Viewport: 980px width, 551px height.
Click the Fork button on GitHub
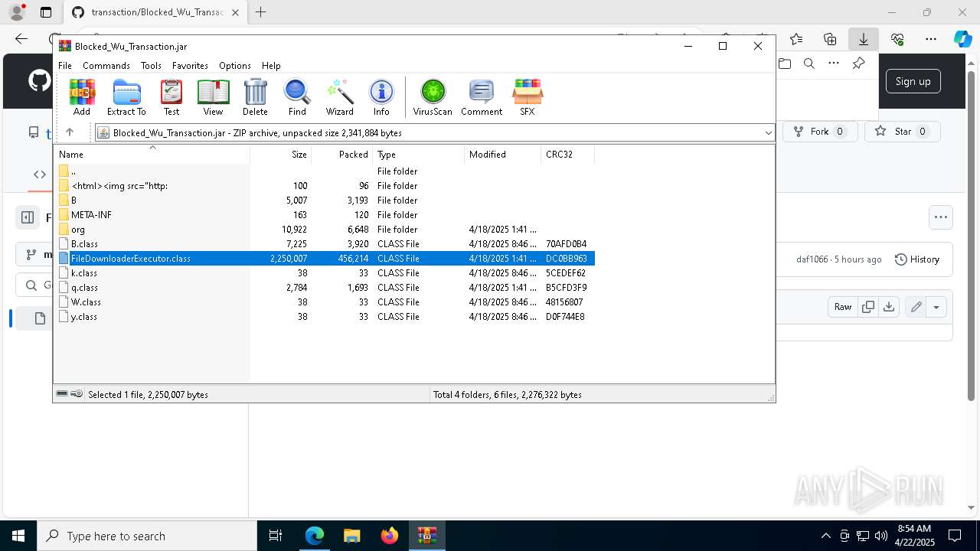(x=819, y=132)
